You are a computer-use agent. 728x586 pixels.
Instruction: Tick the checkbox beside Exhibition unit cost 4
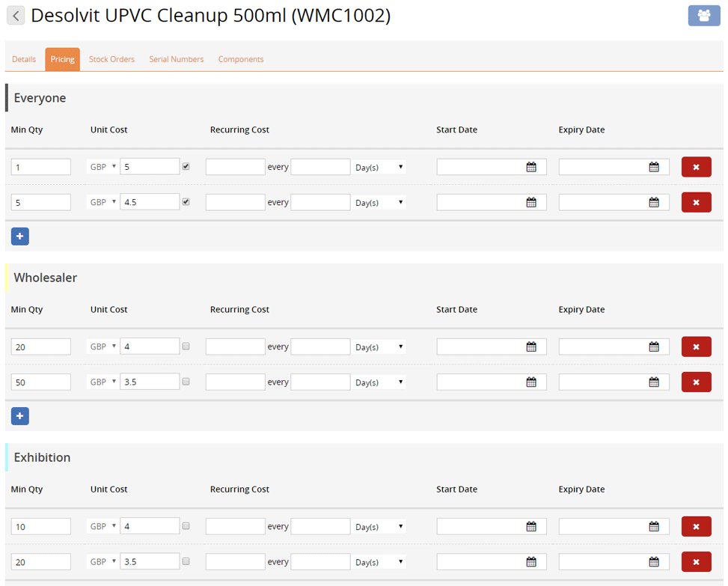[186, 525]
